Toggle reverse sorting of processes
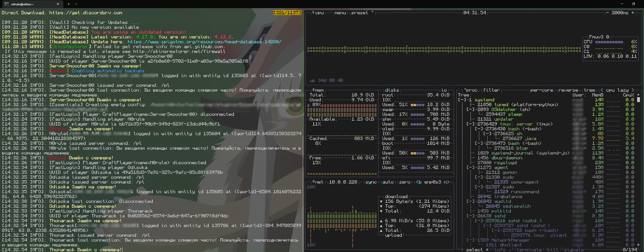Image resolution: width=644 pixels, height=252 pixels. click(x=568, y=90)
